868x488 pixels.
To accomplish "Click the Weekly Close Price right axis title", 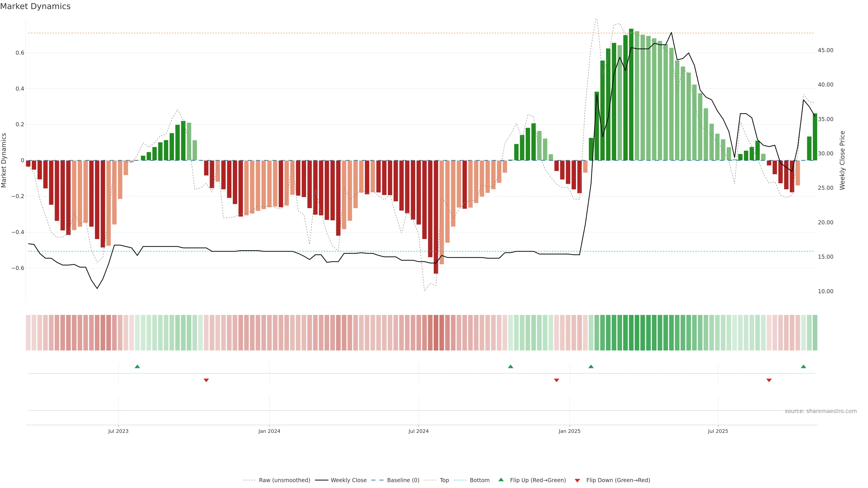I will 842,160.
